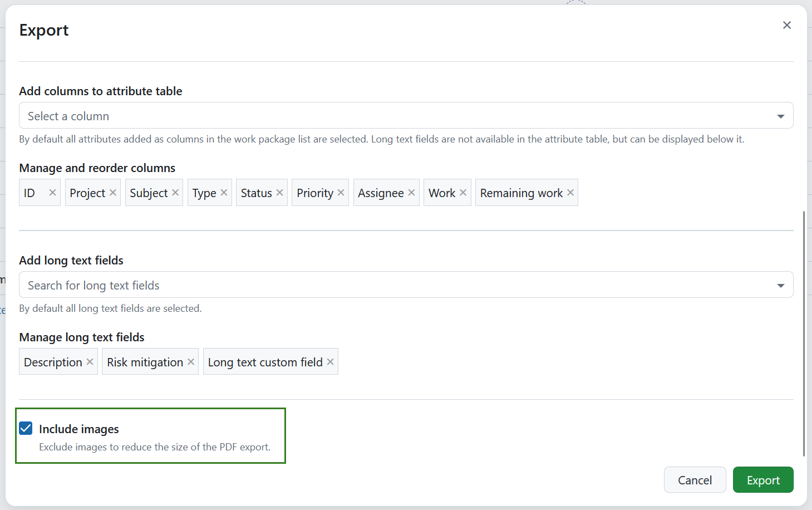The image size is (812, 510).
Task: Remove the Work column chip
Action: coord(463,192)
